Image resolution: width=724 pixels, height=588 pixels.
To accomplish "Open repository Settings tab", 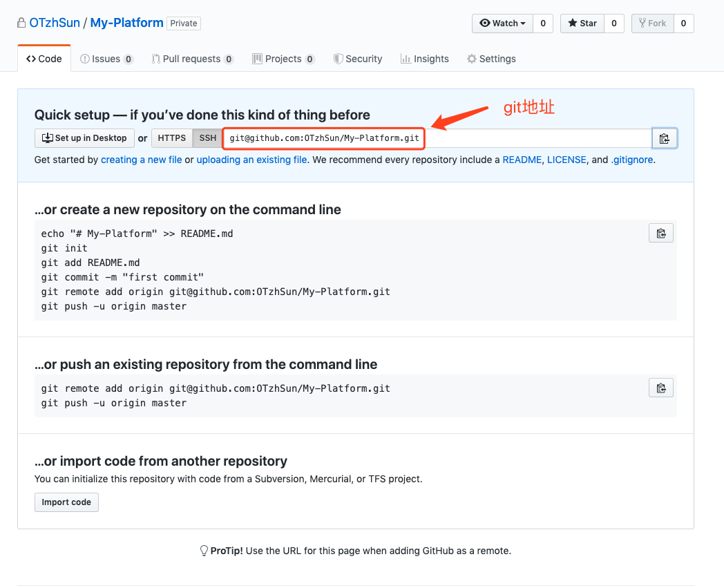I will 491,59.
